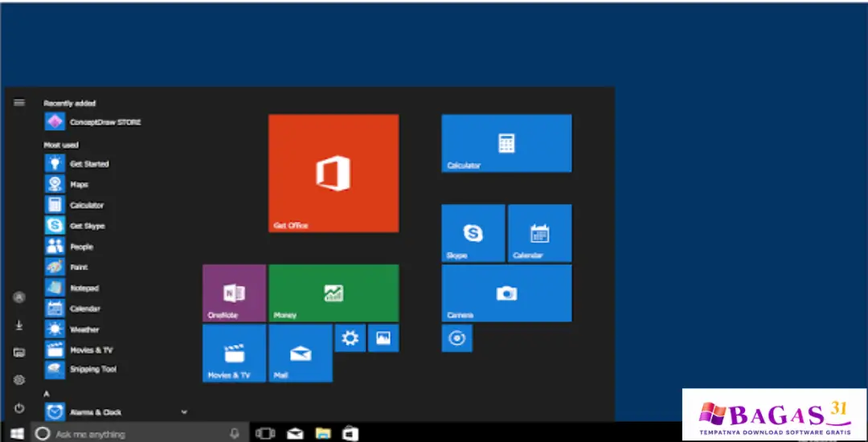Click the small Groove Music tile
This screenshot has width=868, height=442.
(457, 338)
